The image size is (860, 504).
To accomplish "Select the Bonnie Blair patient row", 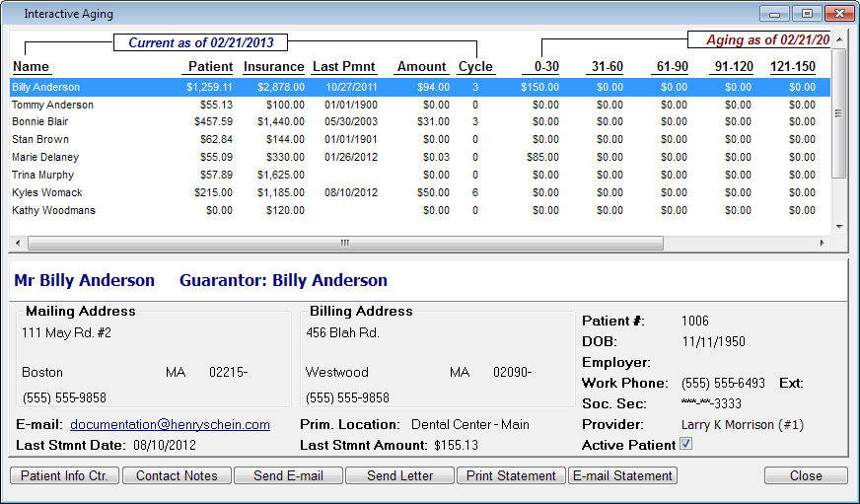I will (39, 122).
